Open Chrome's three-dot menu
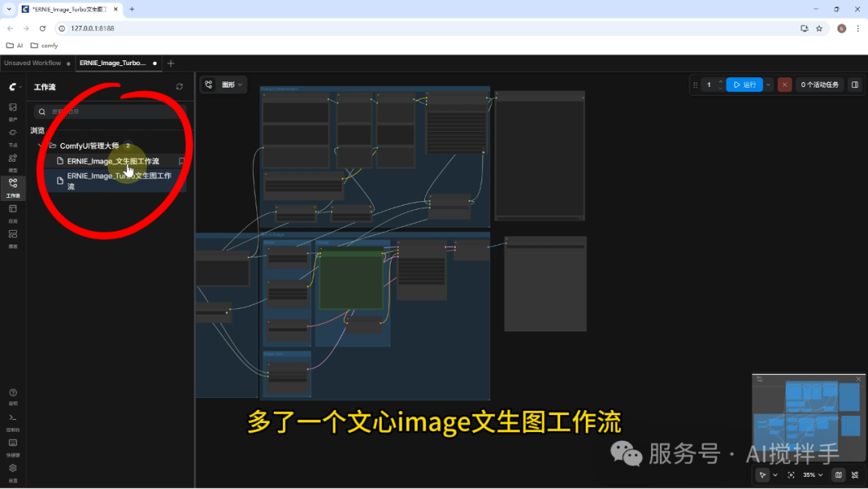This screenshot has width=868, height=489. pyautogui.click(x=858, y=28)
